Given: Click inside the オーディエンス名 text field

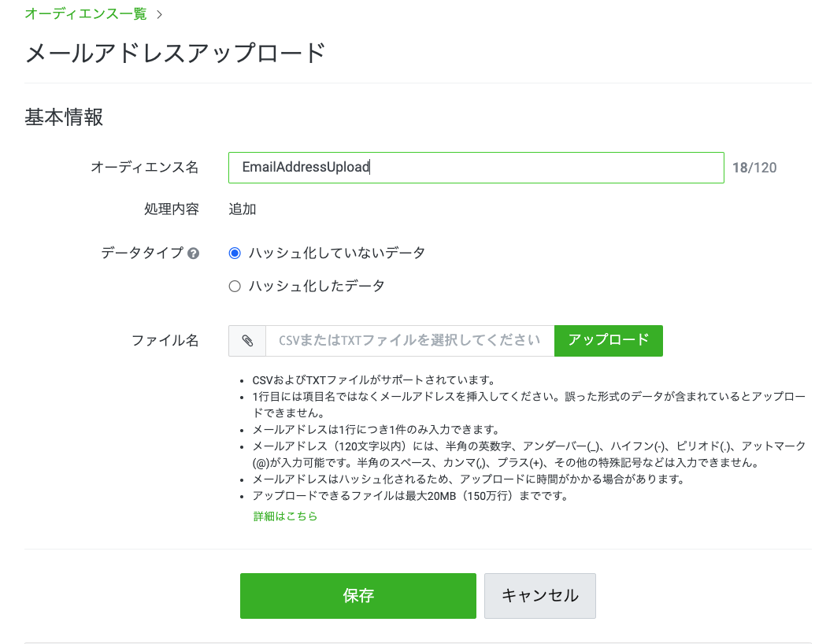Looking at the screenshot, I should pyautogui.click(x=476, y=167).
